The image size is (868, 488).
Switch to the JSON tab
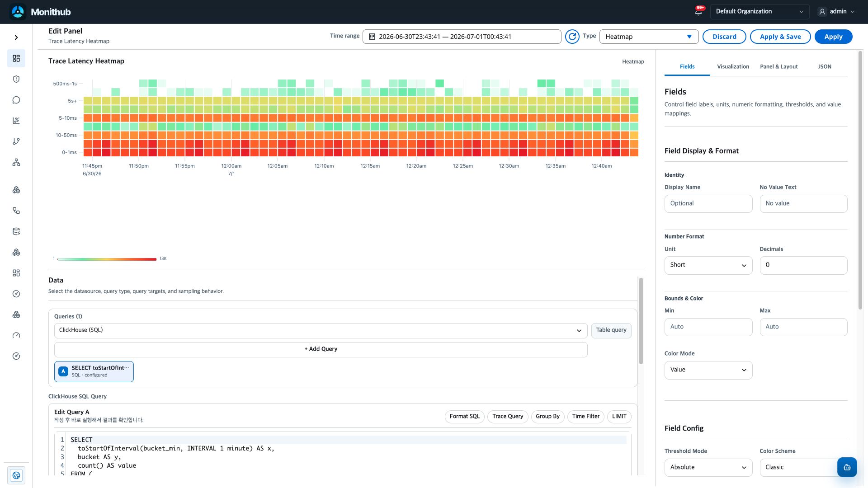click(824, 66)
